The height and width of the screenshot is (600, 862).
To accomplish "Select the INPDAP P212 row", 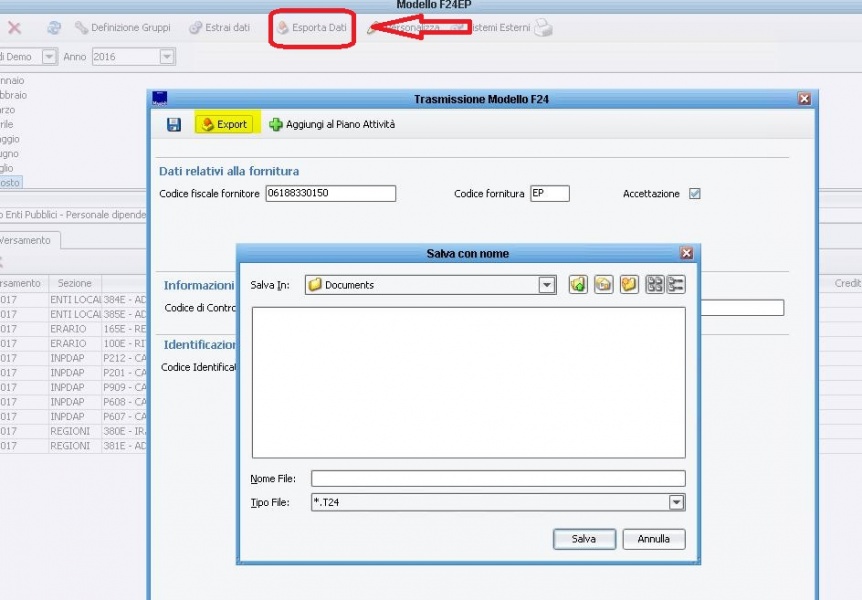I will [74, 358].
